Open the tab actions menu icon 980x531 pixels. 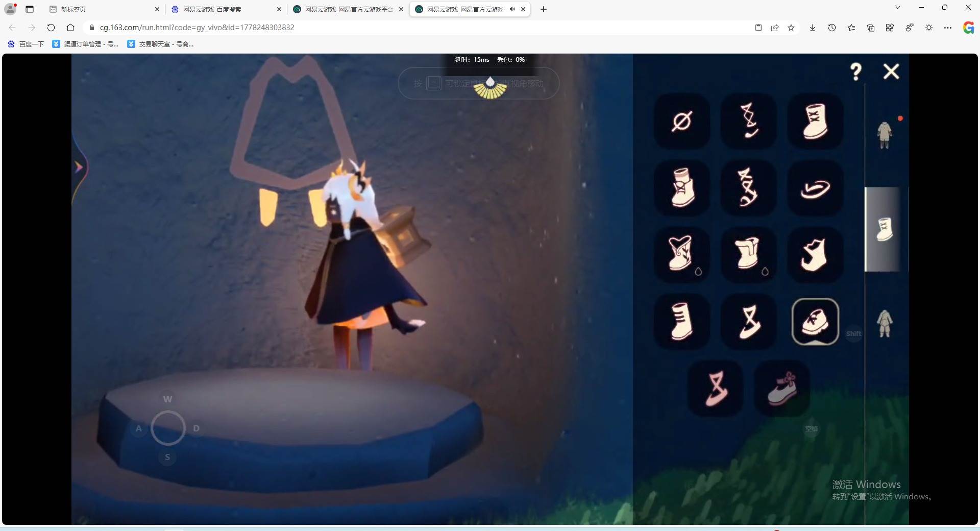[x=30, y=9]
